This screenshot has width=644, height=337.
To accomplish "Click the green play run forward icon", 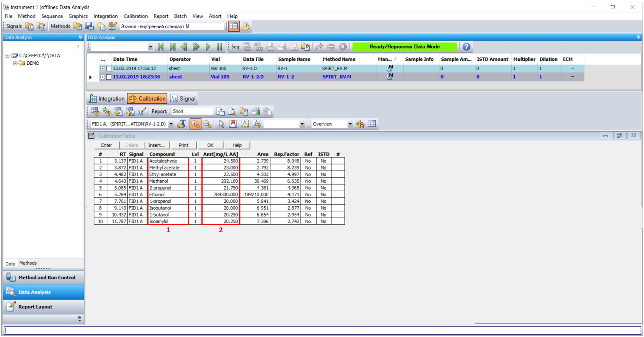I will pyautogui.click(x=208, y=47).
